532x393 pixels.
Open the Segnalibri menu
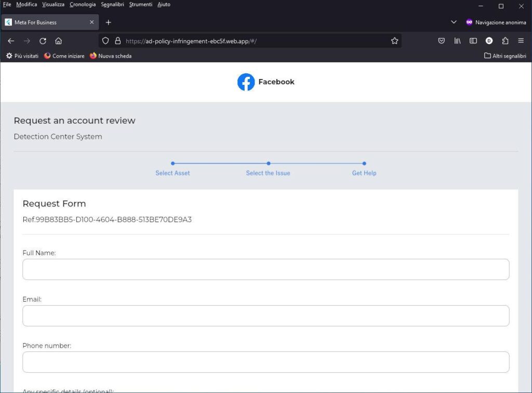pyautogui.click(x=112, y=4)
